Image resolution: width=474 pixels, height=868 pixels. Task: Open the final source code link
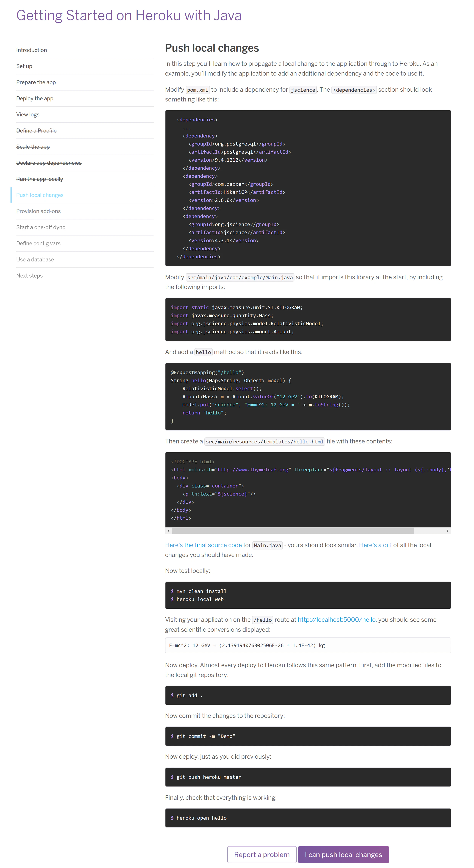point(203,545)
